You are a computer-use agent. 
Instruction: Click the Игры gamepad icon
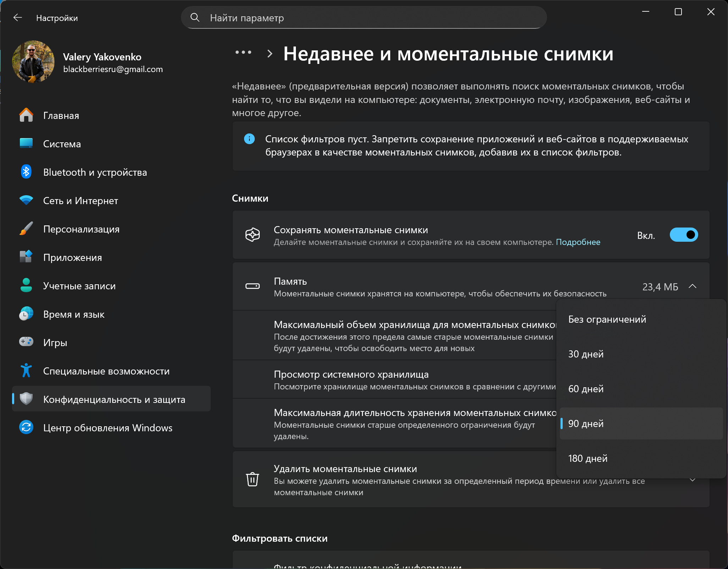point(26,342)
